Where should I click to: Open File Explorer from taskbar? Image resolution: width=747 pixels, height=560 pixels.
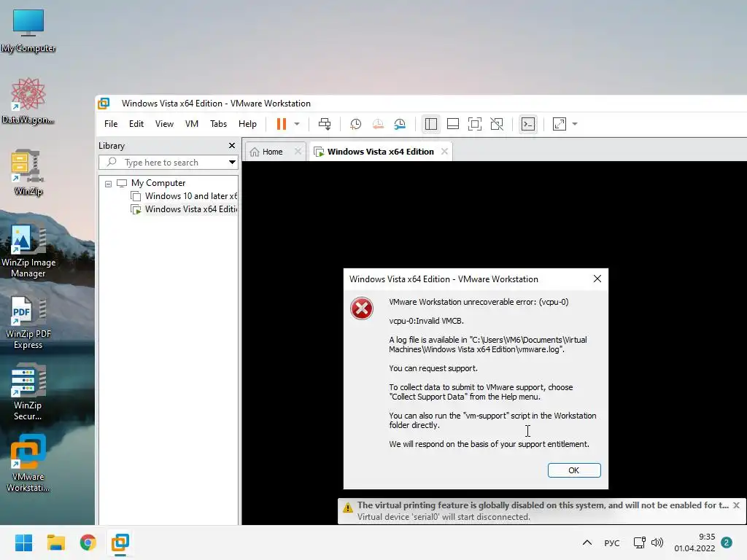pos(55,542)
